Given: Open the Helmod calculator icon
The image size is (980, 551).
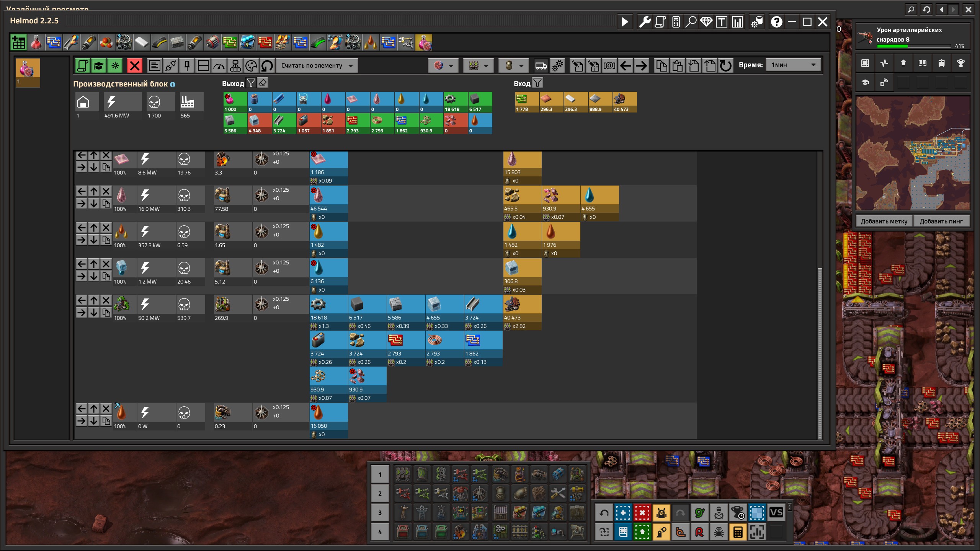Looking at the screenshot, I should click(676, 22).
